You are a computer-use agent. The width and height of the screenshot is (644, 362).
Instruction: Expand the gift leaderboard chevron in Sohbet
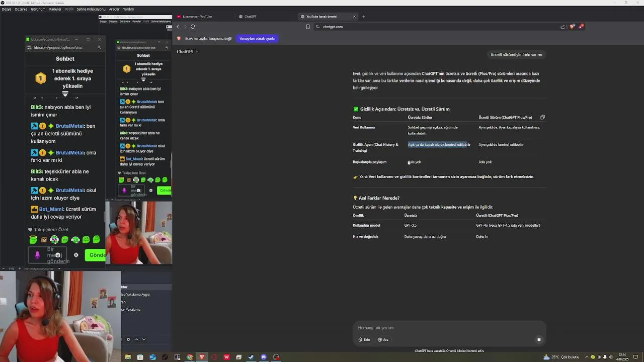click(65, 94)
